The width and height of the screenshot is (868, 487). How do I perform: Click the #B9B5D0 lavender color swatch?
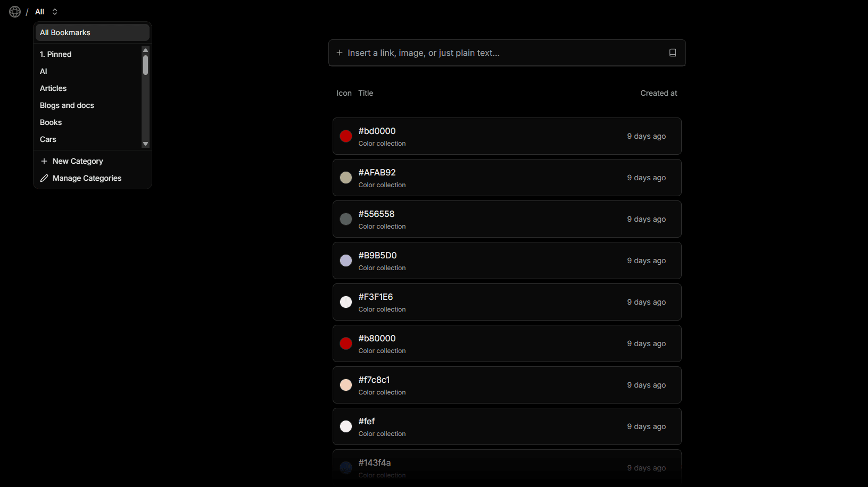(346, 261)
